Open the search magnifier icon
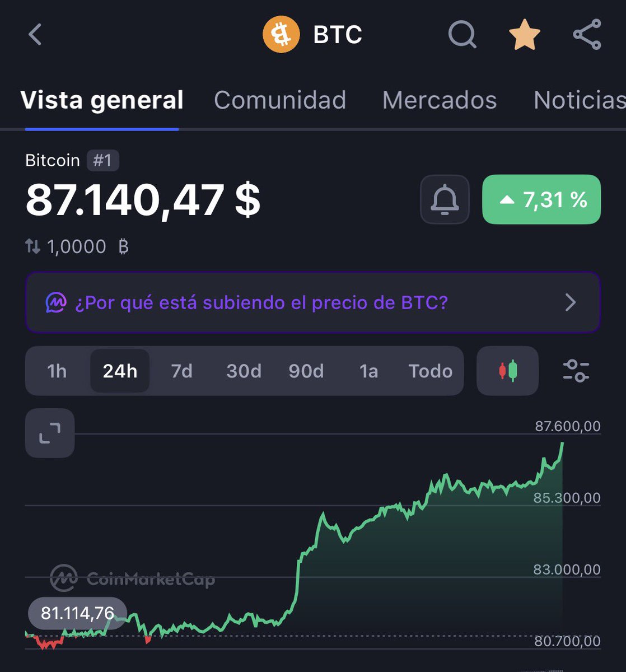The image size is (626, 672). click(463, 35)
